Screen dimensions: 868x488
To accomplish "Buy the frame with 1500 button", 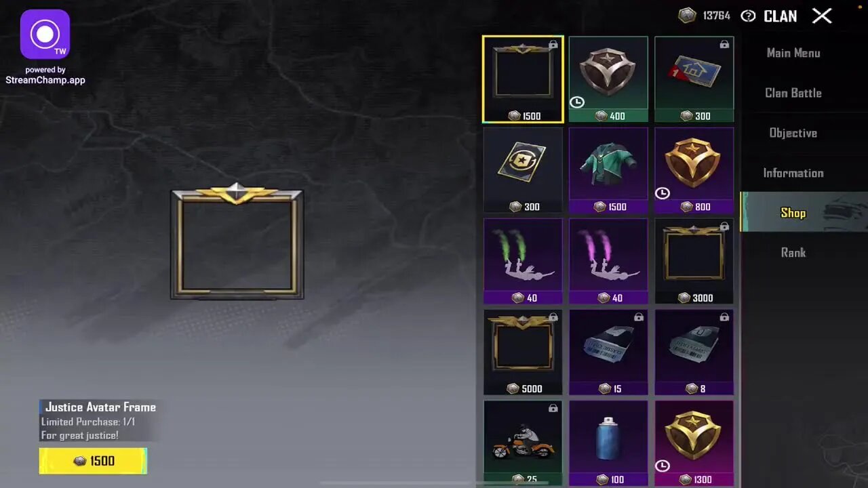I will pos(93,461).
